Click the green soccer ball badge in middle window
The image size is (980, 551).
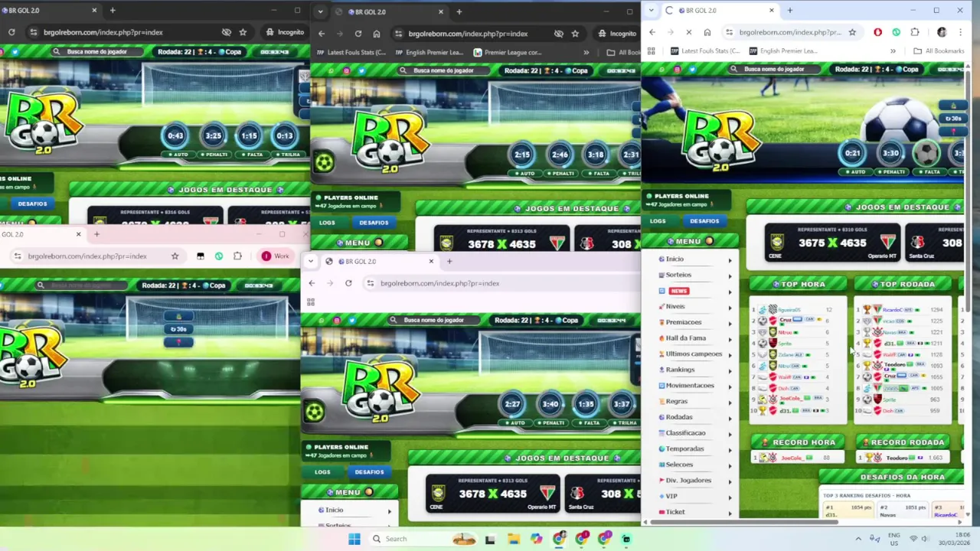pyautogui.click(x=324, y=161)
